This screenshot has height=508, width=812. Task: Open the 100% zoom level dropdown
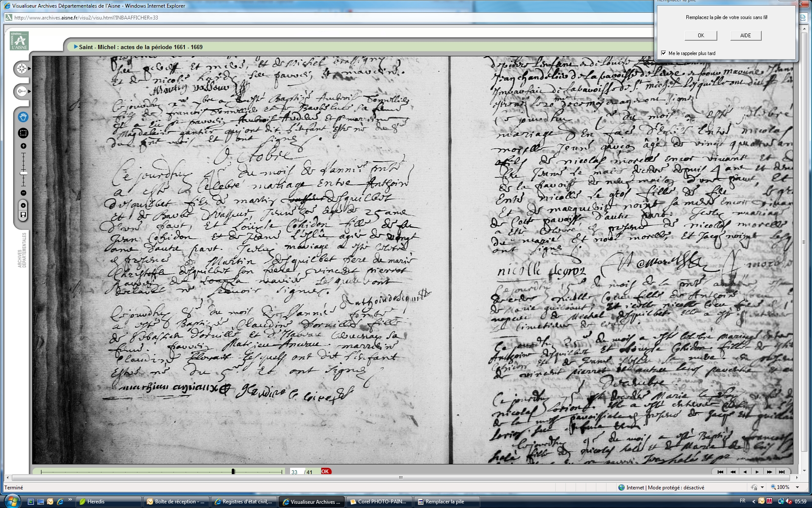(798, 487)
